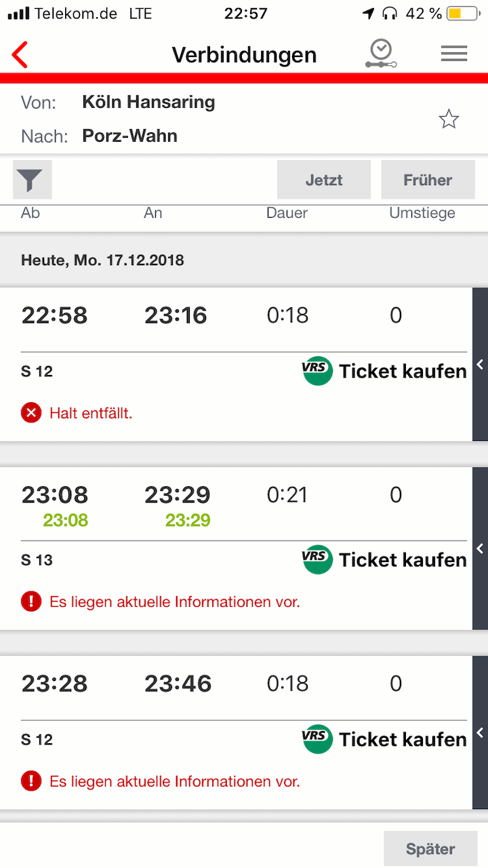Tap warning icon on 23:28 connection

click(x=31, y=781)
